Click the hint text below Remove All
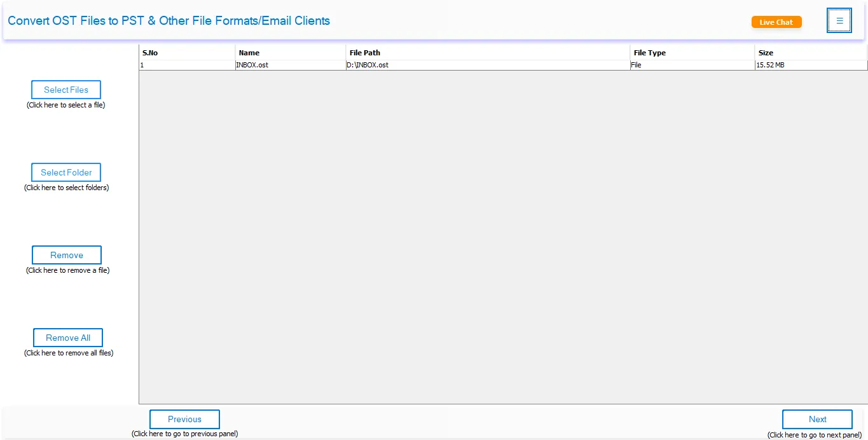The height and width of the screenshot is (440, 868). click(x=67, y=353)
